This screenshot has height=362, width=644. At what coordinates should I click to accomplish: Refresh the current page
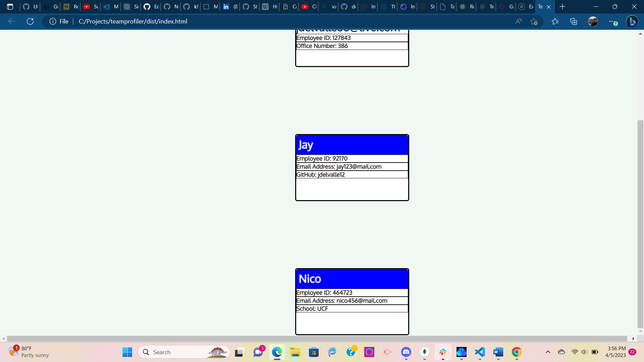coord(30,21)
